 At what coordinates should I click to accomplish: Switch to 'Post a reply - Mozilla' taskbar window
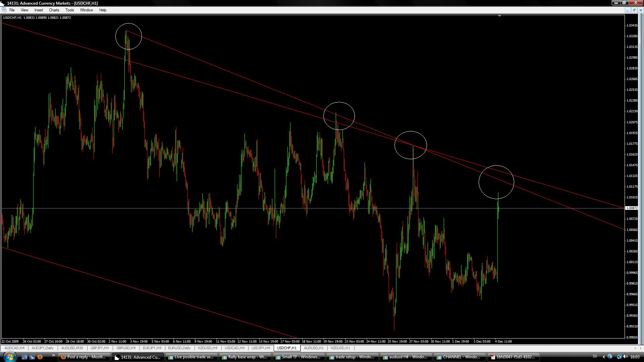(x=84, y=357)
